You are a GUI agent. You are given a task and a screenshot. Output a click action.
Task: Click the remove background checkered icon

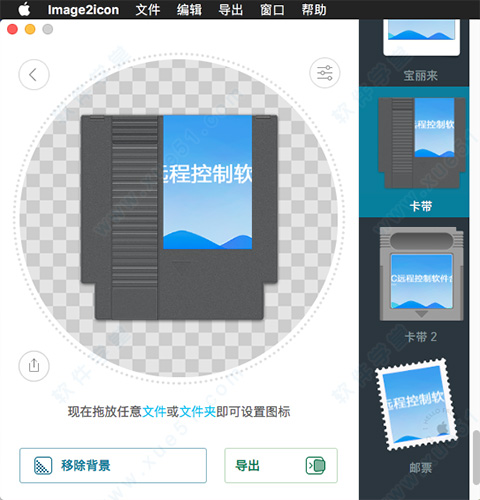tap(43, 465)
